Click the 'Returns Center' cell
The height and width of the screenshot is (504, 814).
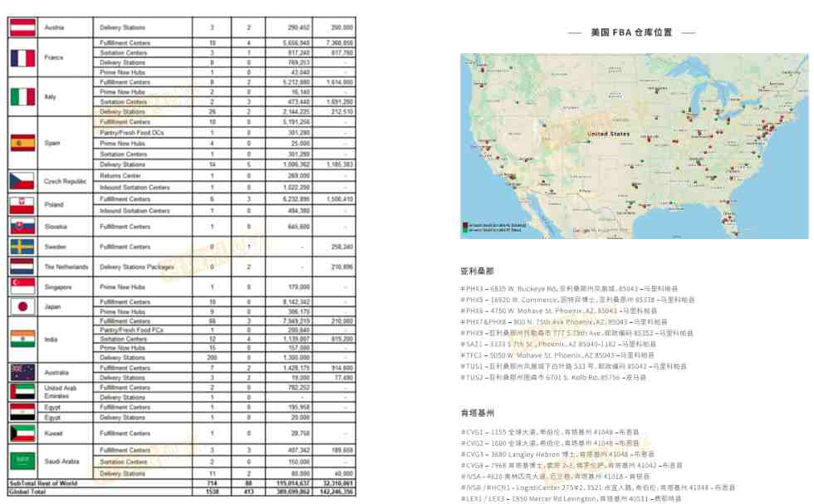[x=120, y=175]
